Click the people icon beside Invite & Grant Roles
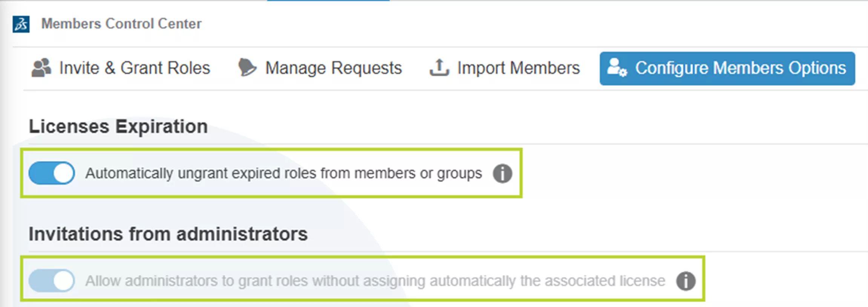This screenshot has height=307, width=868. point(41,68)
